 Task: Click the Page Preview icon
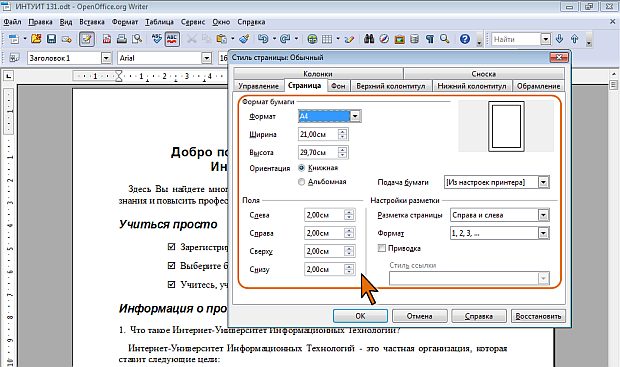pyautogui.click(x=137, y=39)
